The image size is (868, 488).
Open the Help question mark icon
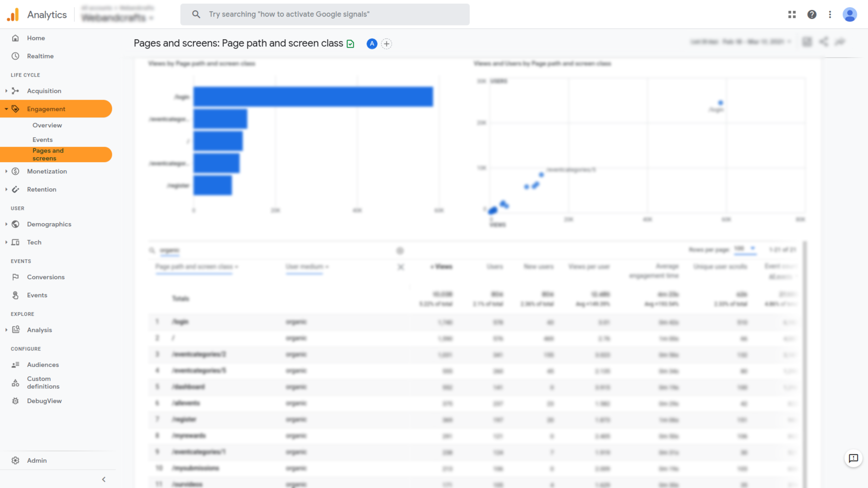pos(812,14)
